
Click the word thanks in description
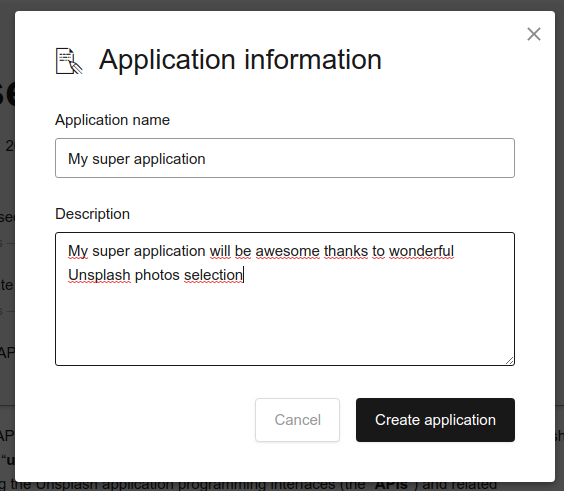point(346,251)
